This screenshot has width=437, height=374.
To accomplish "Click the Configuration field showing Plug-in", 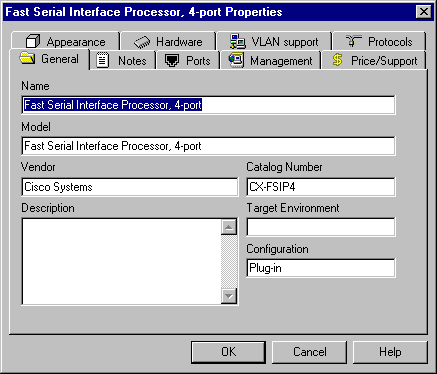I will tap(321, 268).
